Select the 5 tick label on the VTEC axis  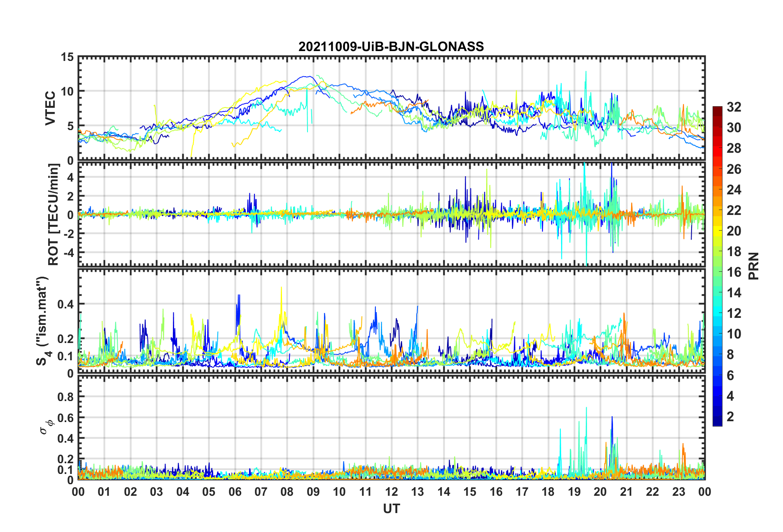click(x=70, y=126)
